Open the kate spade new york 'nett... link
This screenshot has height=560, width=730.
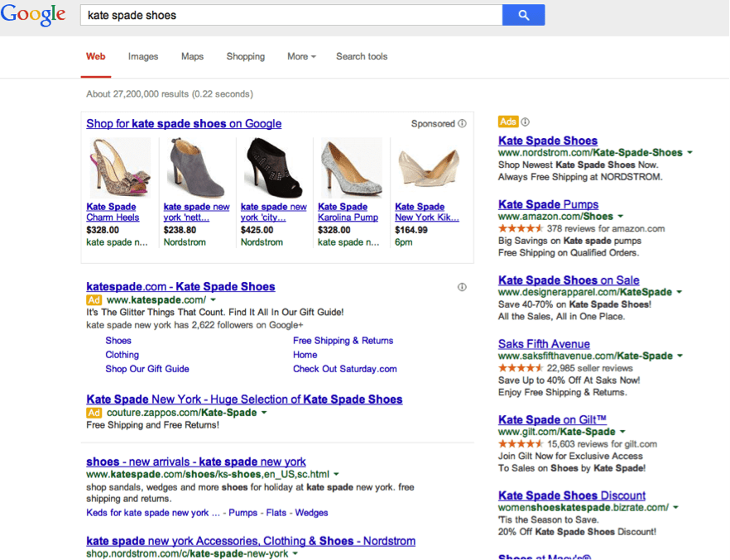coord(196,212)
